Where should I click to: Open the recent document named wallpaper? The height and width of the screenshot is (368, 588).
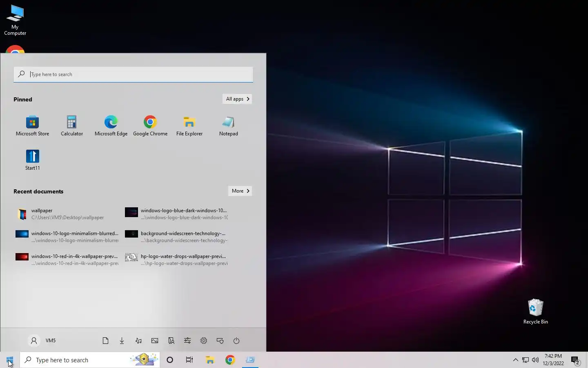(68, 214)
